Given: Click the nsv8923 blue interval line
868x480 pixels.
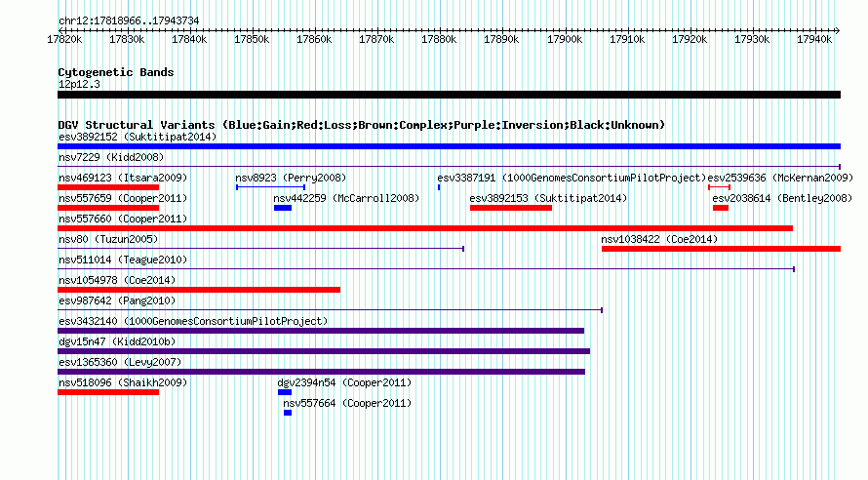Looking at the screenshot, I should tap(271, 187).
